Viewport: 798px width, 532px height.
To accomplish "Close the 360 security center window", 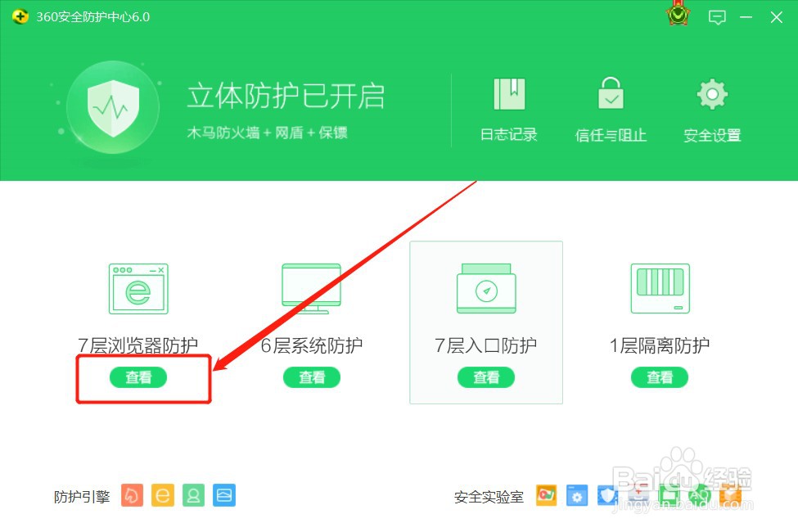I will click(776, 17).
